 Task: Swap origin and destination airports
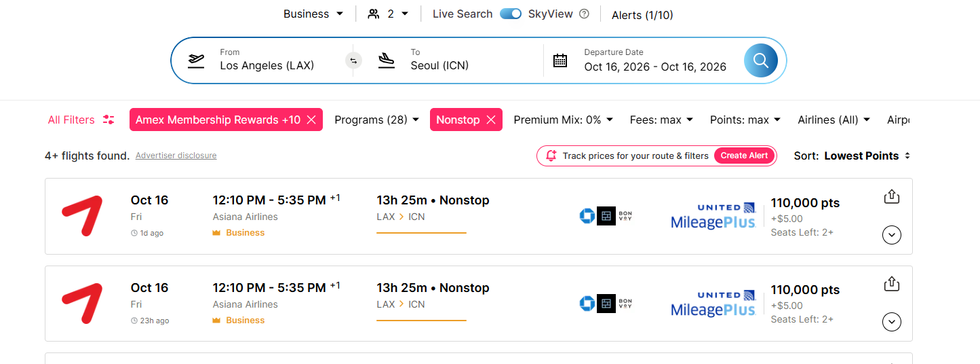(x=353, y=60)
